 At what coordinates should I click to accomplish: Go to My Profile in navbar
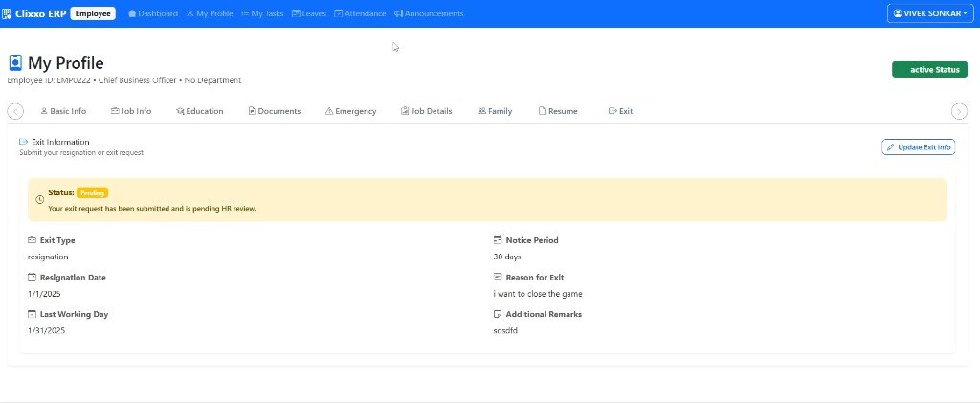[210, 13]
